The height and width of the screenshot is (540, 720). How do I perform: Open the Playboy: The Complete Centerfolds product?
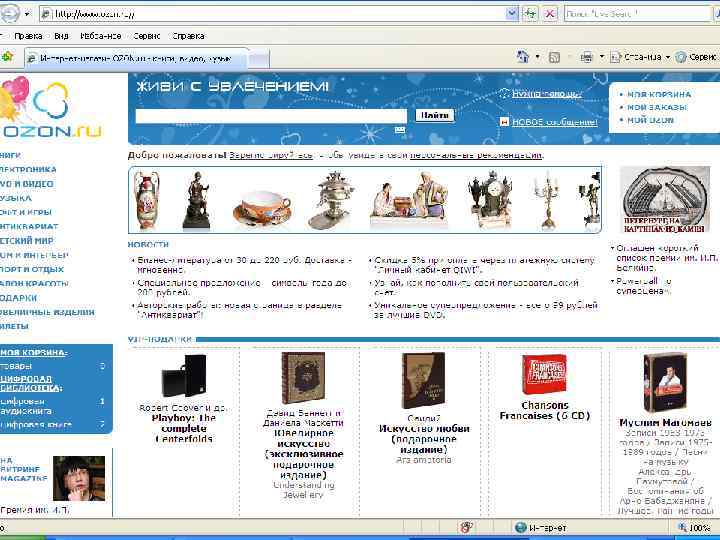pos(184,428)
